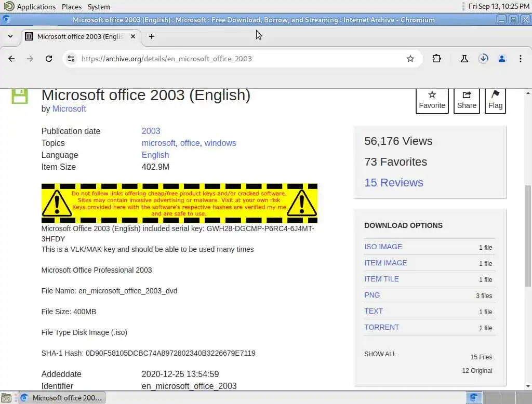Select Chromium window in the taskbar
The image size is (532, 404).
(x=61, y=398)
